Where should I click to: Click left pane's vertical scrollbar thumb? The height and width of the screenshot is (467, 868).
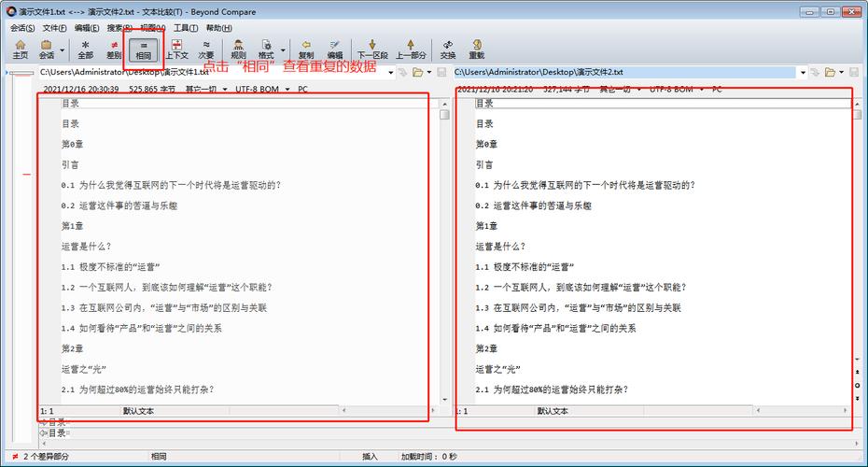coord(444,115)
